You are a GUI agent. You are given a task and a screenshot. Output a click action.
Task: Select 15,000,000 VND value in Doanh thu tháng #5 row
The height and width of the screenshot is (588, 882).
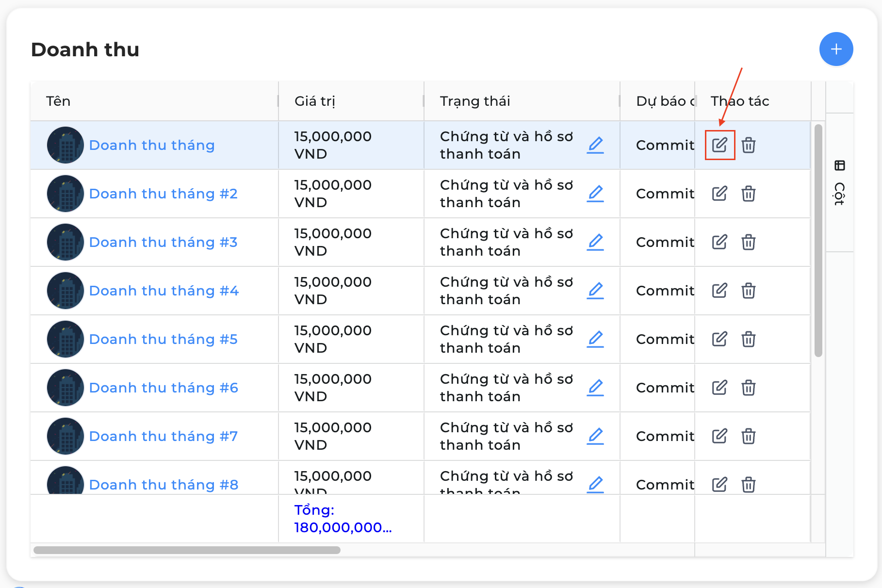333,339
